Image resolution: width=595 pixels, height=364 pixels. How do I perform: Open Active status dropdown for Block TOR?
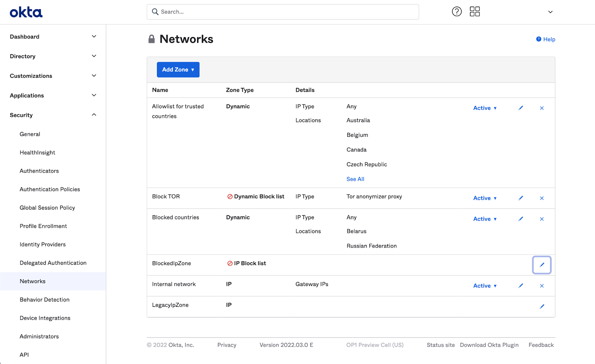point(485,198)
